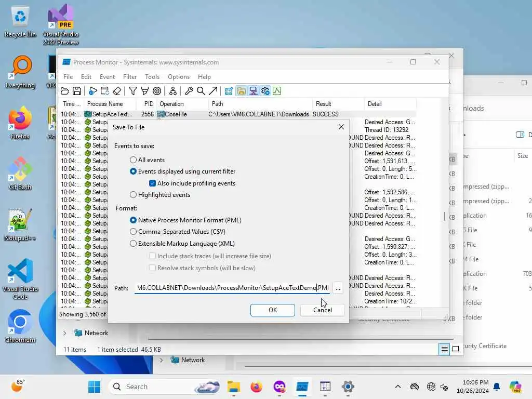Click OK in Save To File dialog
Viewport: 532px width, 399px height.
pyautogui.click(x=272, y=310)
